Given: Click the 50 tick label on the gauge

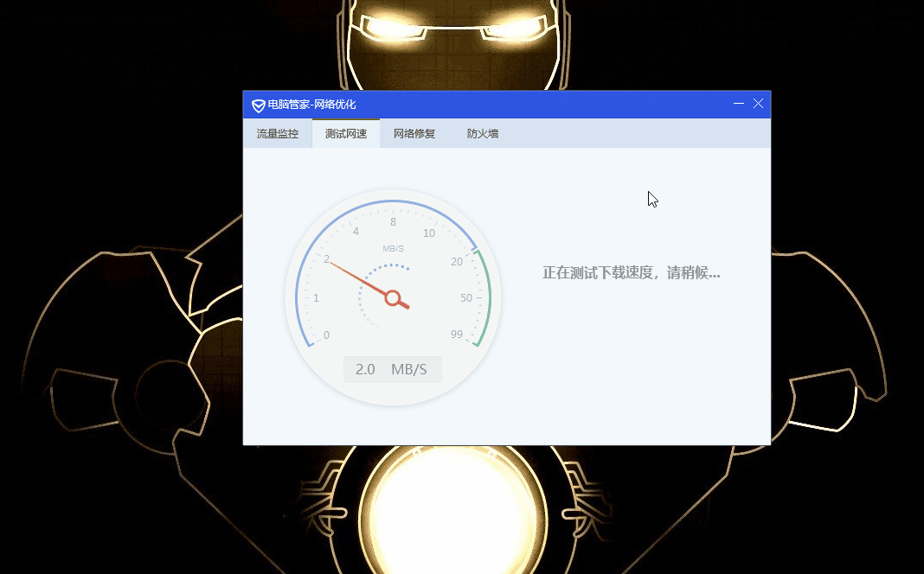Looking at the screenshot, I should click(466, 297).
